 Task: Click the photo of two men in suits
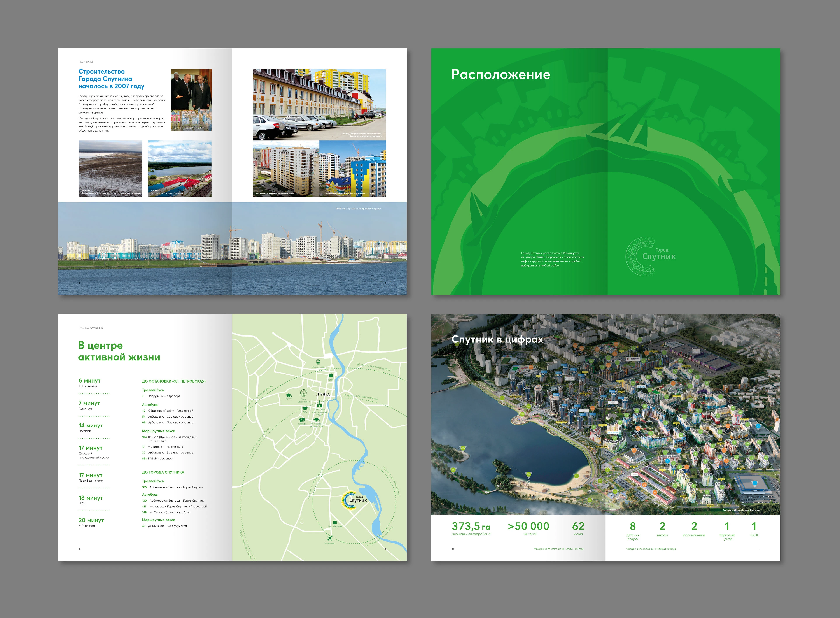coord(191,100)
